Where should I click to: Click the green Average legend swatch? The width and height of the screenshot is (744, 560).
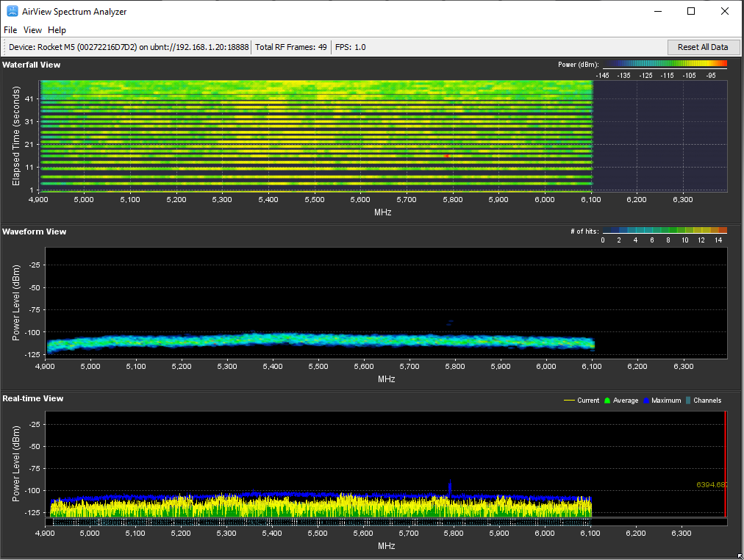tap(607, 401)
